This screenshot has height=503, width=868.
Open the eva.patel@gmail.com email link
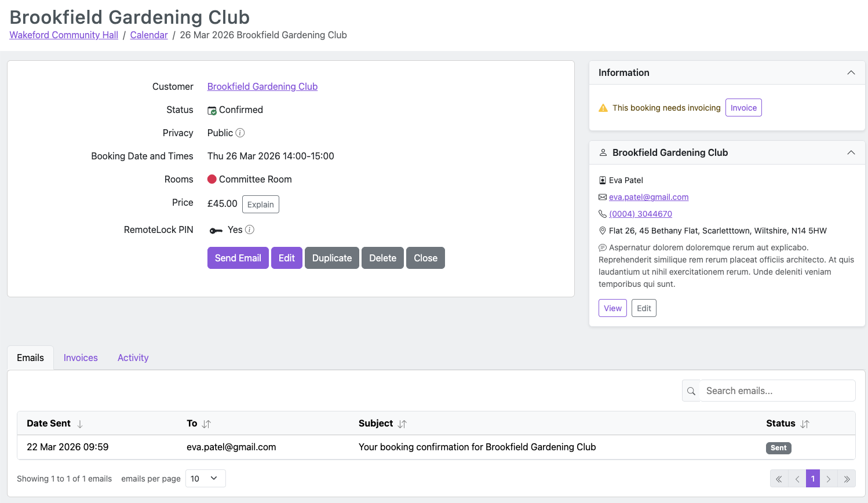[648, 197]
